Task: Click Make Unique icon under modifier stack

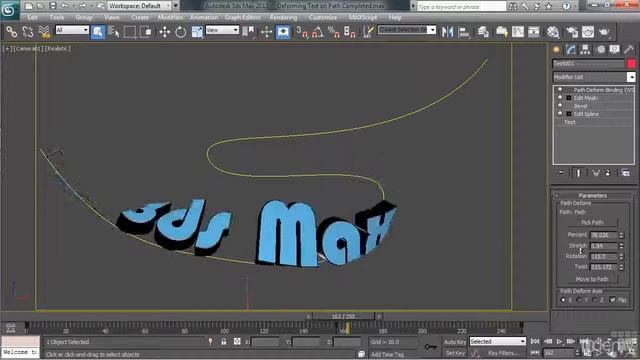Action: point(596,173)
